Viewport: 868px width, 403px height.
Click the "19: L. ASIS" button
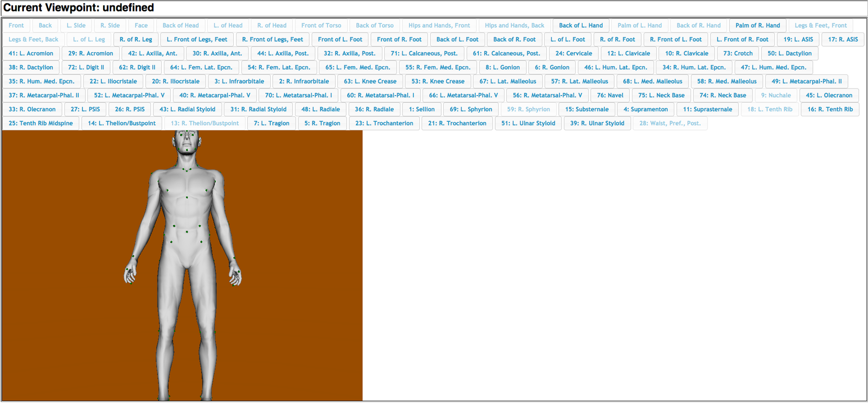coord(798,40)
